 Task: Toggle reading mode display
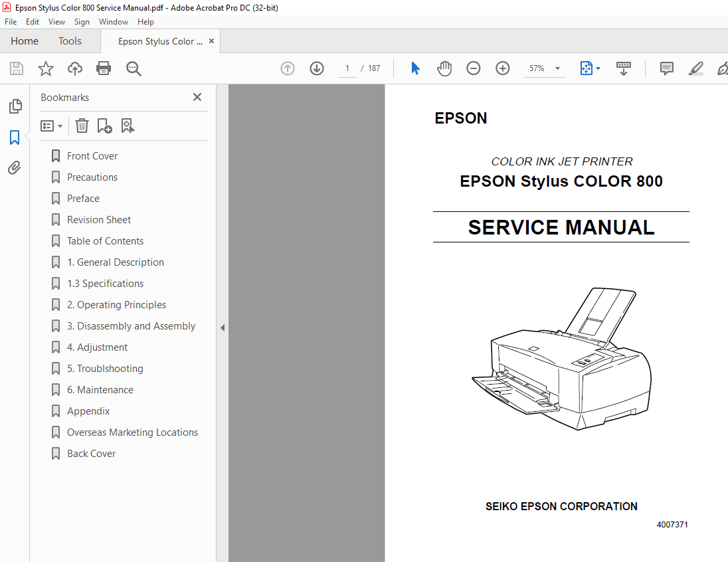[623, 68]
